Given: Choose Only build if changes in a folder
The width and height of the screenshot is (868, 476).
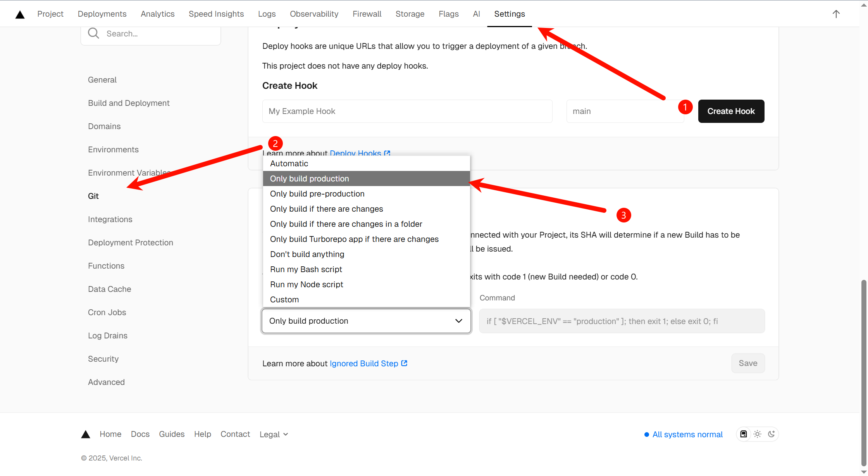Looking at the screenshot, I should point(367,224).
